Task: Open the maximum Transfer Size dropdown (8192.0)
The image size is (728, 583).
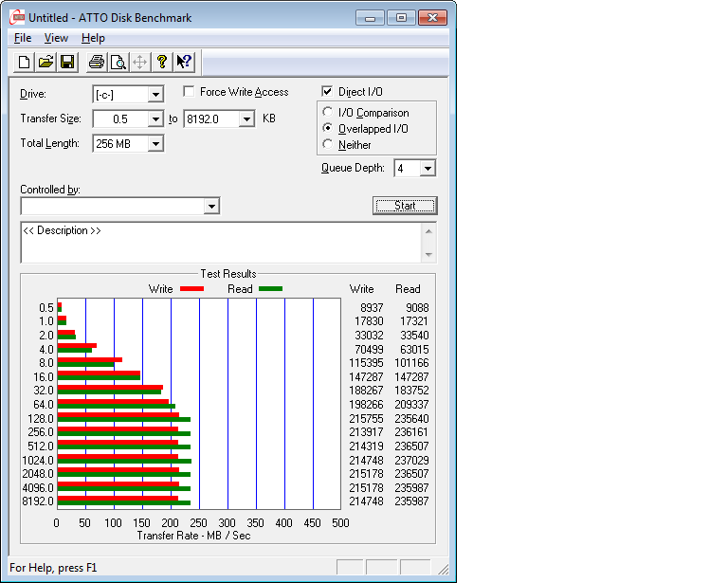Action: 246,119
